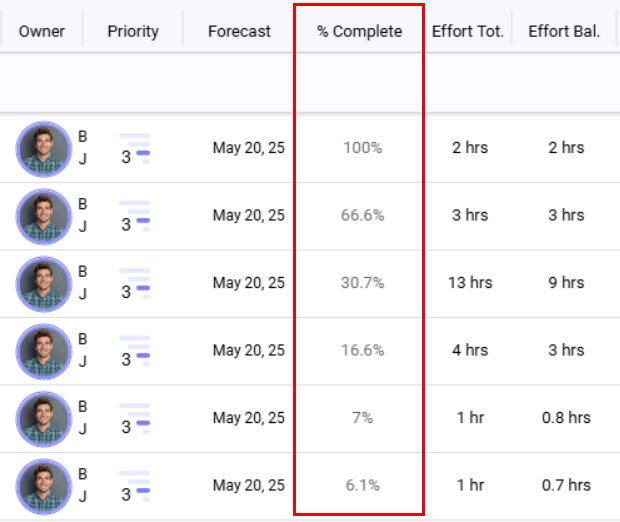Sort by the Priority column header
The width and height of the screenshot is (620, 522).
point(133,31)
